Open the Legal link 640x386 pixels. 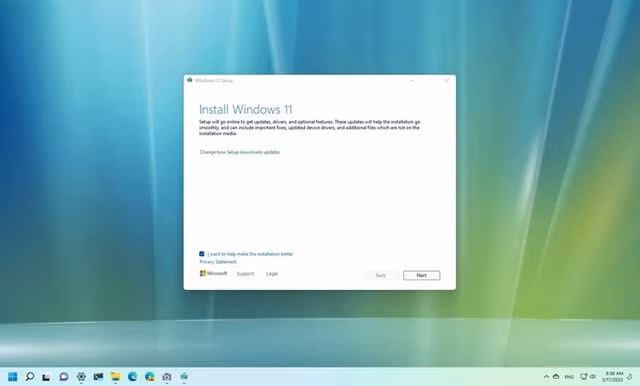coord(272,274)
